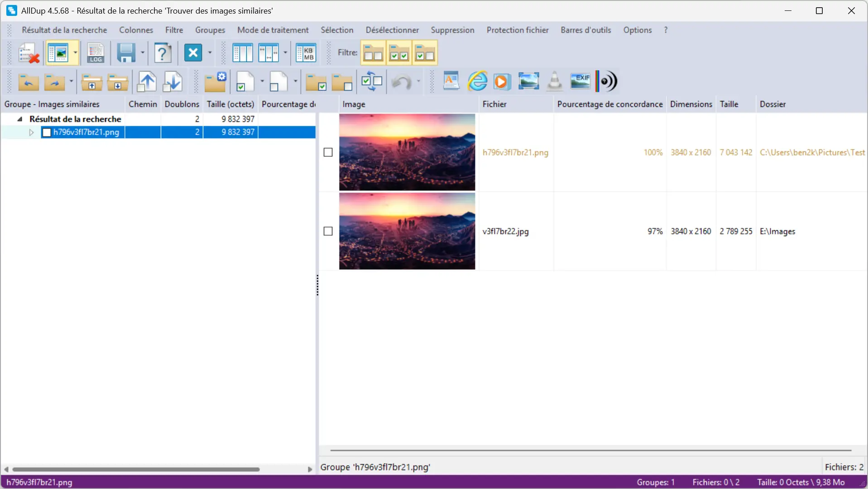Click the expand groups folder down icon
Image resolution: width=868 pixels, height=489 pixels.
point(118,82)
